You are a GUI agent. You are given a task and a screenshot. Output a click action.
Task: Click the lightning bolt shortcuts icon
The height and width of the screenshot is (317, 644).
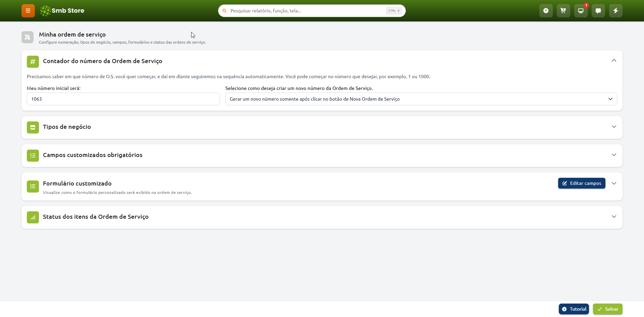click(x=616, y=11)
